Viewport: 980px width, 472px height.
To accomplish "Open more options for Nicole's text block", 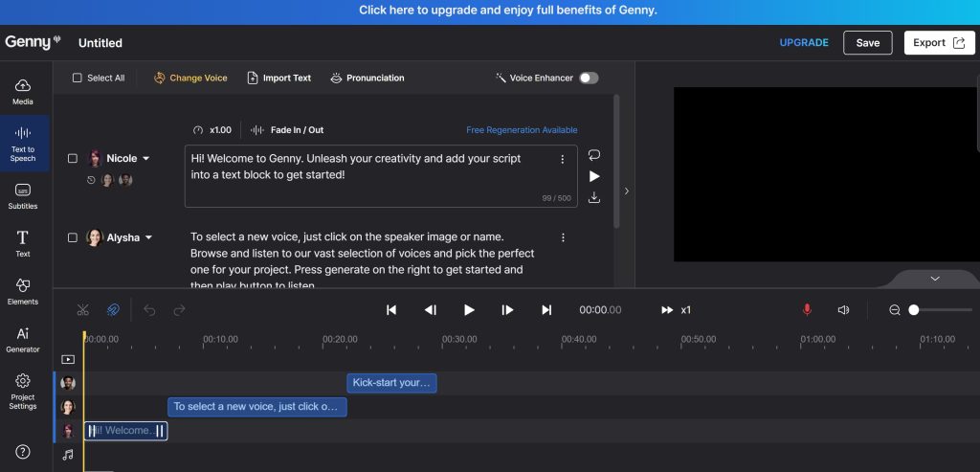I will (x=562, y=160).
